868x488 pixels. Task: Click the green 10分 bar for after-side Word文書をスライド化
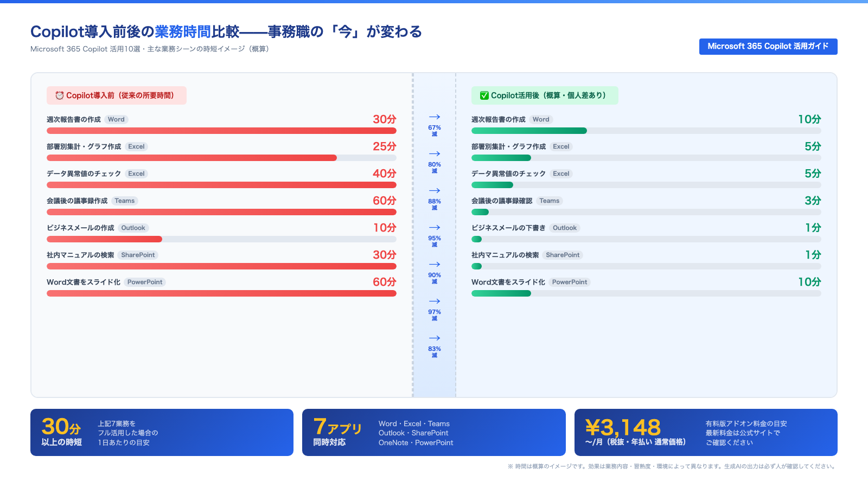(x=501, y=293)
